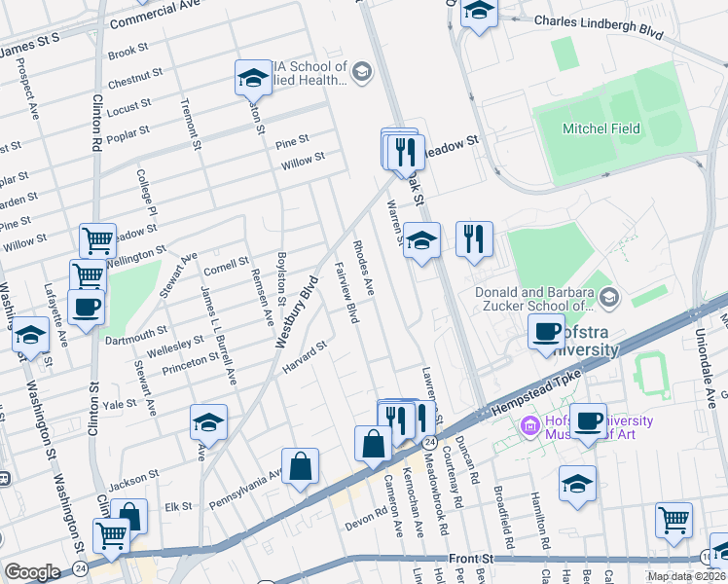This screenshot has height=584, width=728.
Task: Select the Chestnut St label
Action: point(135,79)
